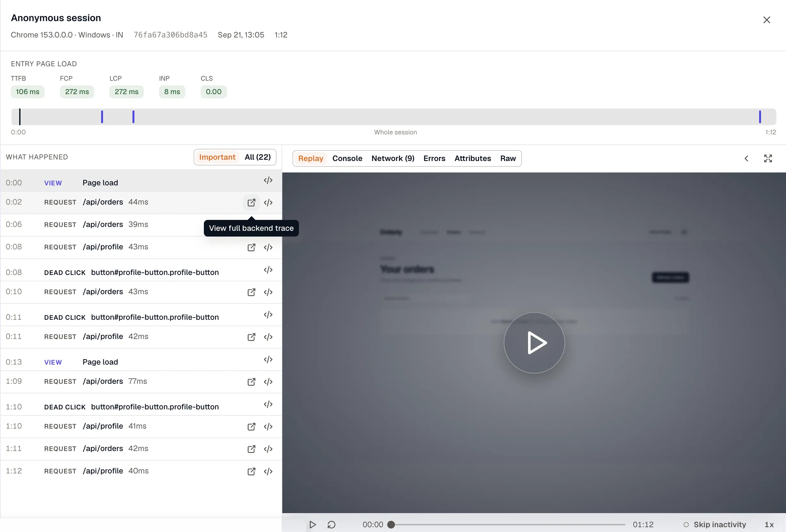
Task: Show raw code for 1:10 dead click
Action: (268, 404)
